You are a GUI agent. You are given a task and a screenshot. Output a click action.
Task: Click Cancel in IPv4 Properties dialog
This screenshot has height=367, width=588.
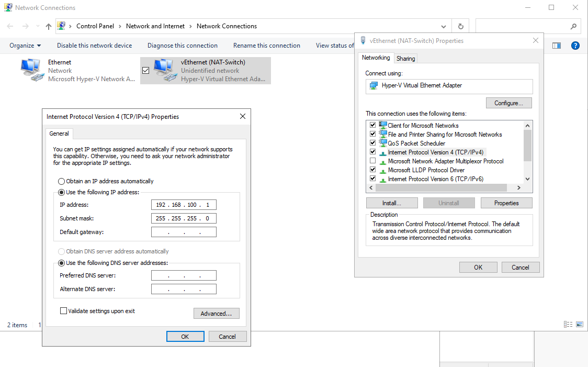pyautogui.click(x=227, y=337)
